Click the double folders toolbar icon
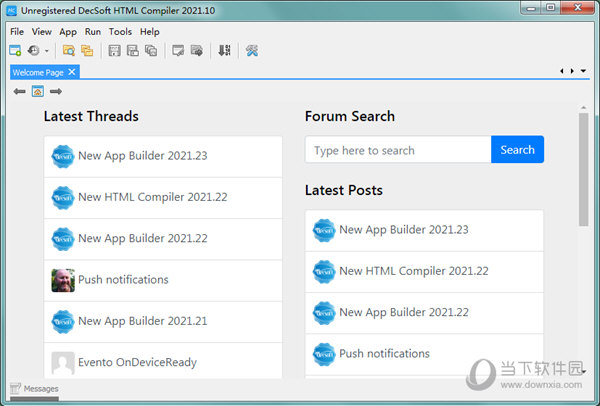 point(87,51)
